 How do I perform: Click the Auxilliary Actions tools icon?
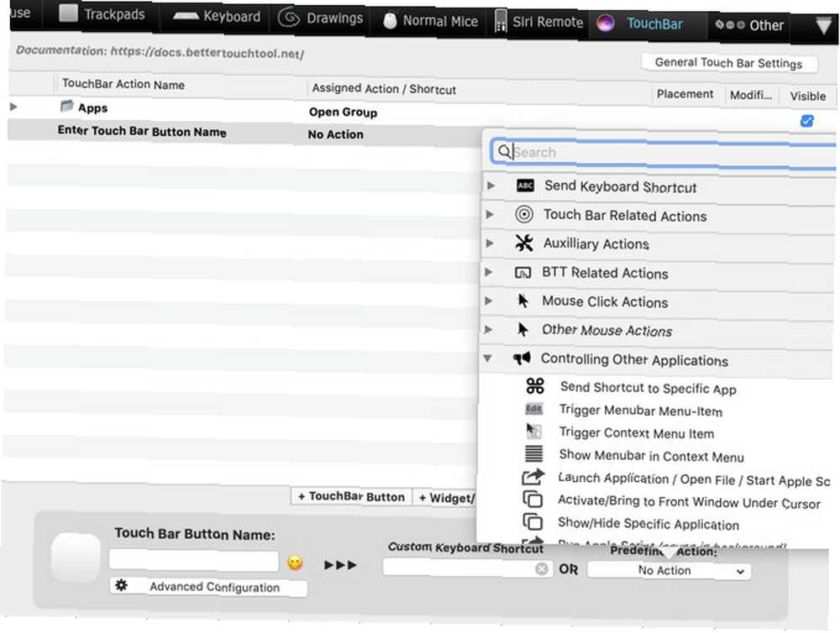524,243
